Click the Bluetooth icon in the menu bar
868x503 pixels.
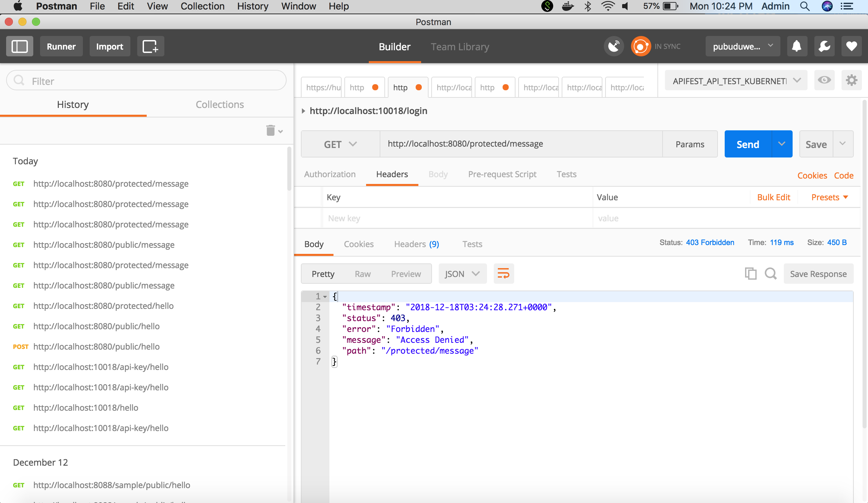(x=588, y=6)
